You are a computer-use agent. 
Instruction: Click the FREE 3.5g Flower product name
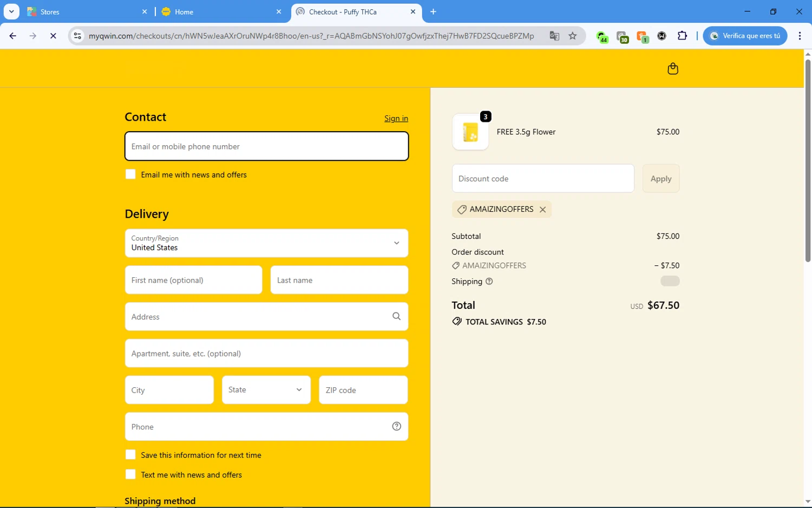pyautogui.click(x=526, y=132)
